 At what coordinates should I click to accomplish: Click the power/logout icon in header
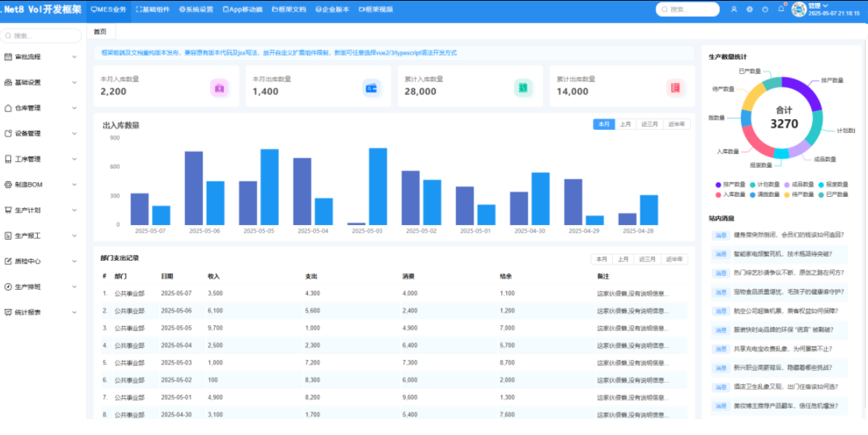(765, 9)
